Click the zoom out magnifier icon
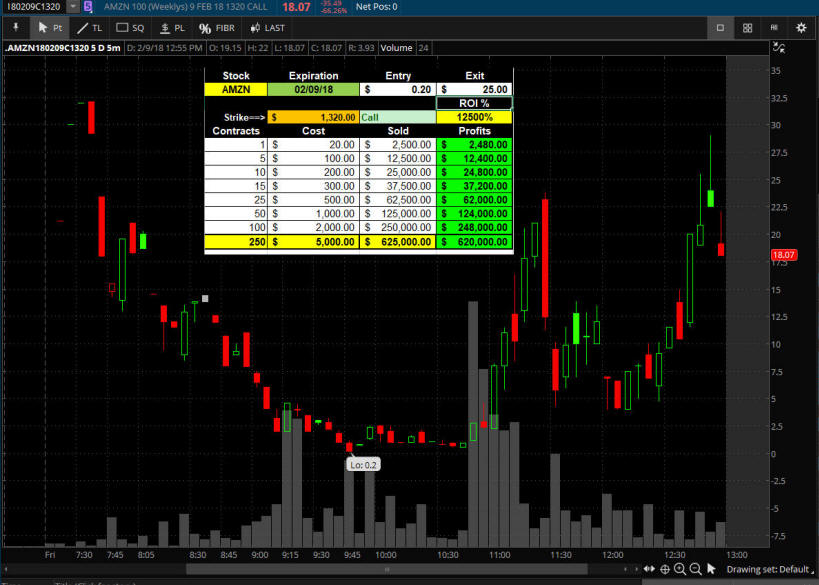This screenshot has height=585, width=819. (695, 569)
